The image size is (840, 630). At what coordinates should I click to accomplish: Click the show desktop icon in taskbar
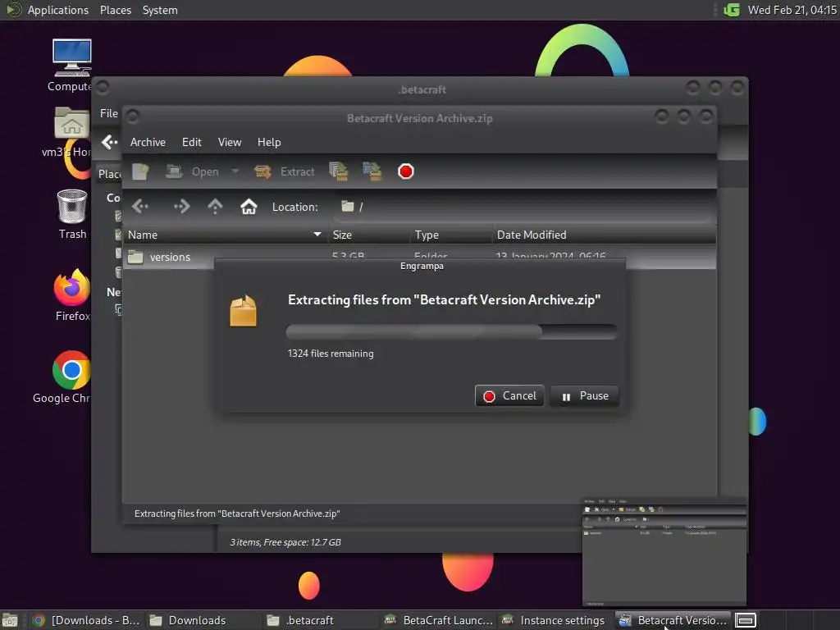pos(10,620)
